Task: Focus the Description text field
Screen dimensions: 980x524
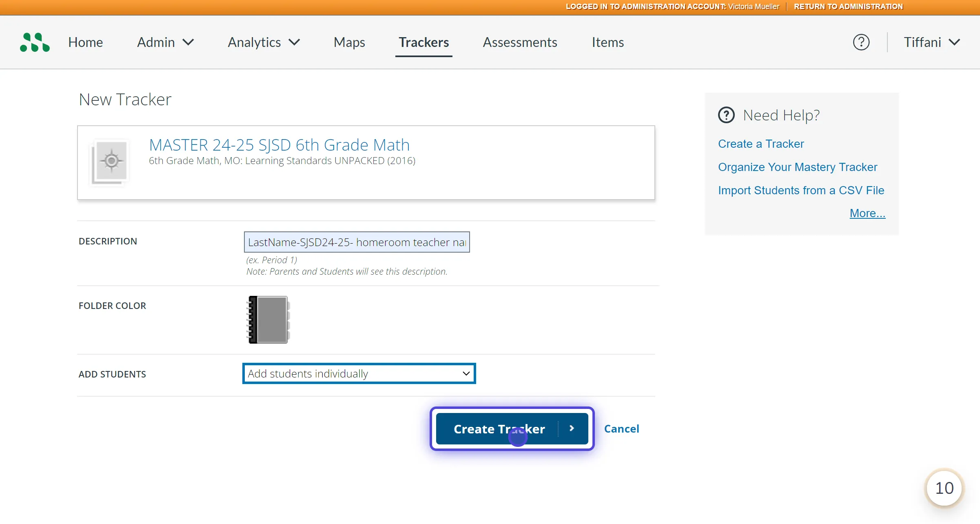Action: pos(357,242)
